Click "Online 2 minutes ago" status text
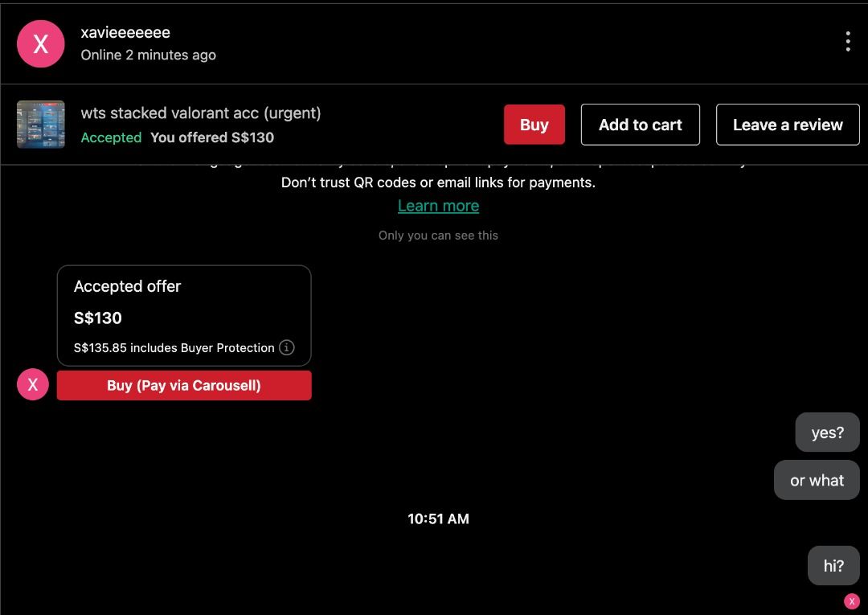The width and height of the screenshot is (868, 615). [x=149, y=55]
